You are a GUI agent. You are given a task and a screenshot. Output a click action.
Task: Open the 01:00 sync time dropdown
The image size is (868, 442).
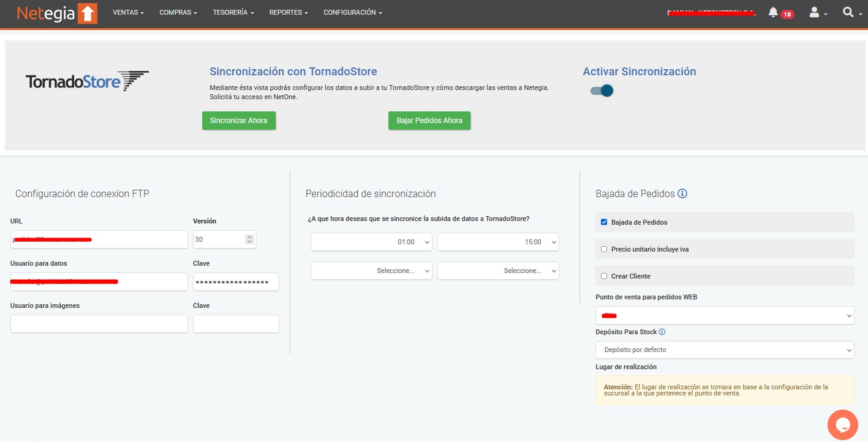[371, 242]
